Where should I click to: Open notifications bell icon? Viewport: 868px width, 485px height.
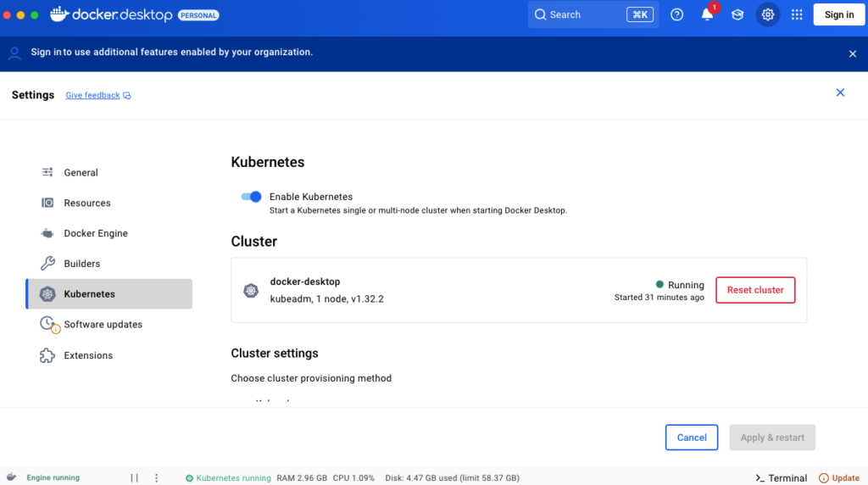coord(707,15)
